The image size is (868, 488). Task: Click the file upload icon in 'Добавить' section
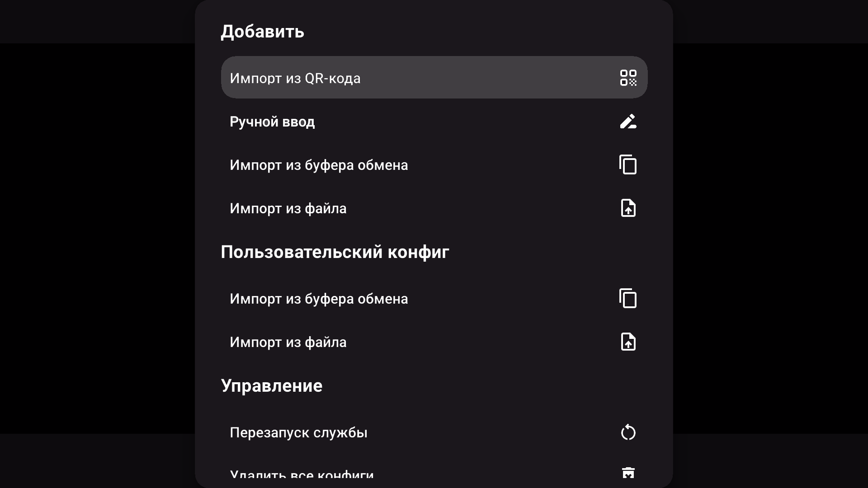(628, 208)
